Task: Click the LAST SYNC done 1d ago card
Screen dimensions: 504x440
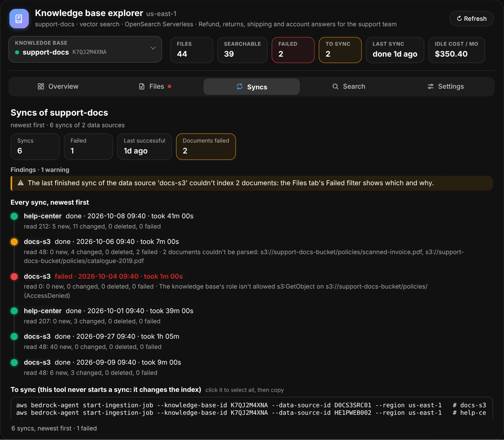Action: tap(395, 50)
